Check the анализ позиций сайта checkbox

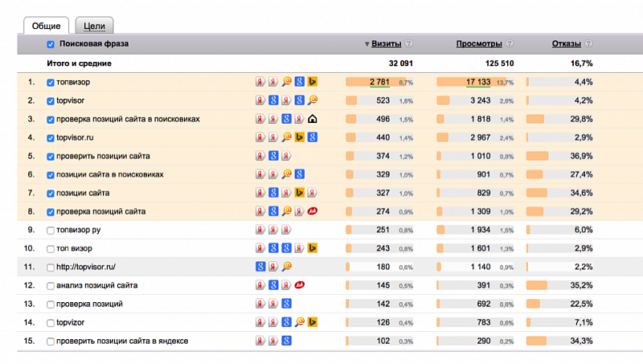[51, 286]
